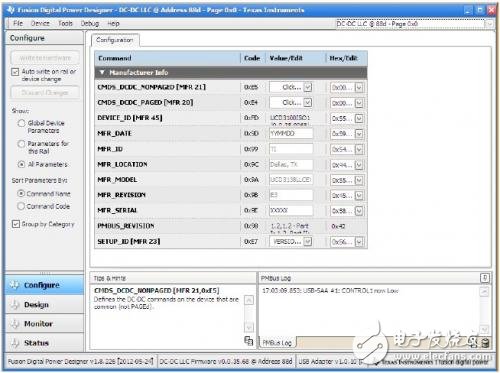Click the copy icon below Tips & Hints
This screenshot has height=373, width=500.
pos(249,341)
